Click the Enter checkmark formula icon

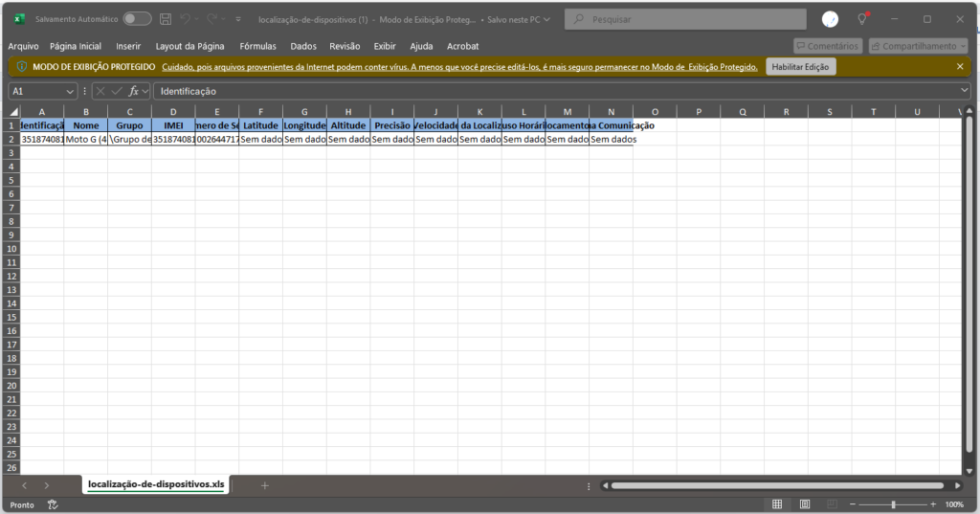pos(116,91)
